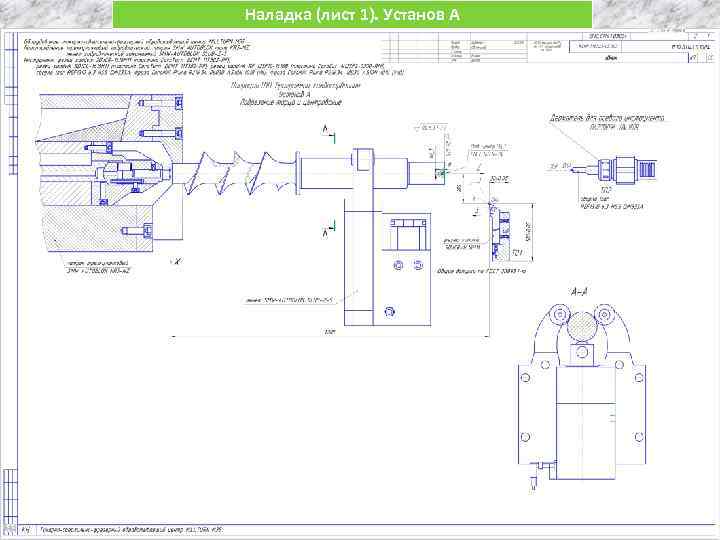Click the "Держатель для осевого инструмента" caption
Viewport: 720px width, 540px height.
[607, 118]
